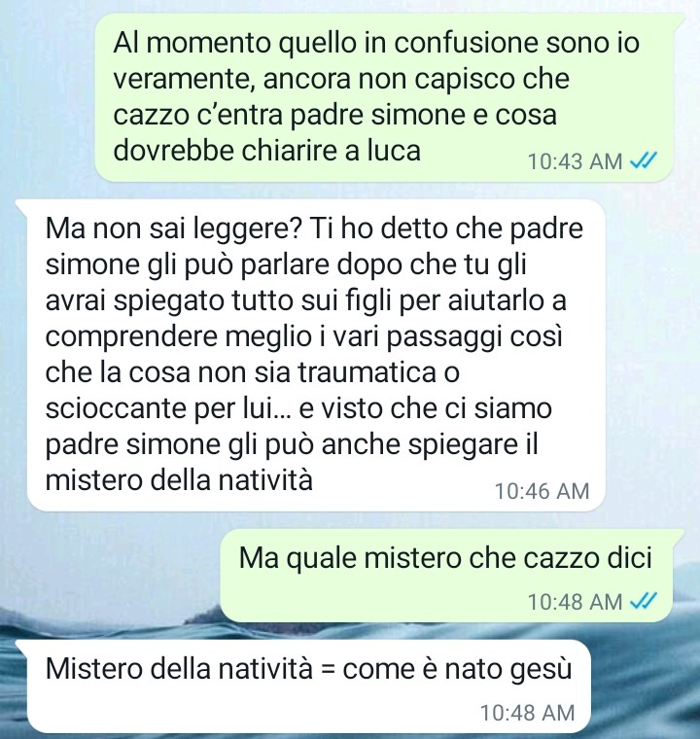The image size is (700, 739).
Task: Click the line "veramente, ancora non capisco che"
Action: pos(341,79)
